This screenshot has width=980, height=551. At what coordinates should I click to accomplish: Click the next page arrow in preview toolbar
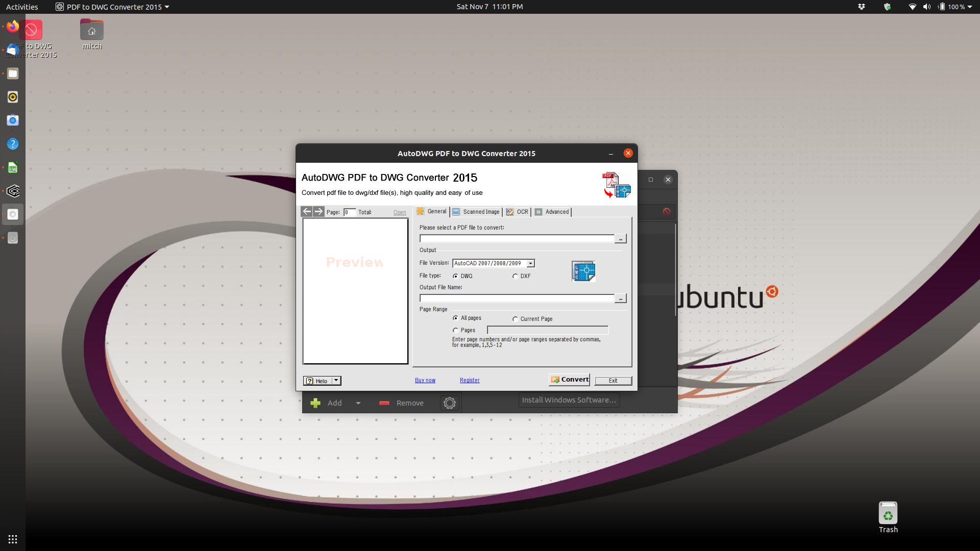click(318, 211)
